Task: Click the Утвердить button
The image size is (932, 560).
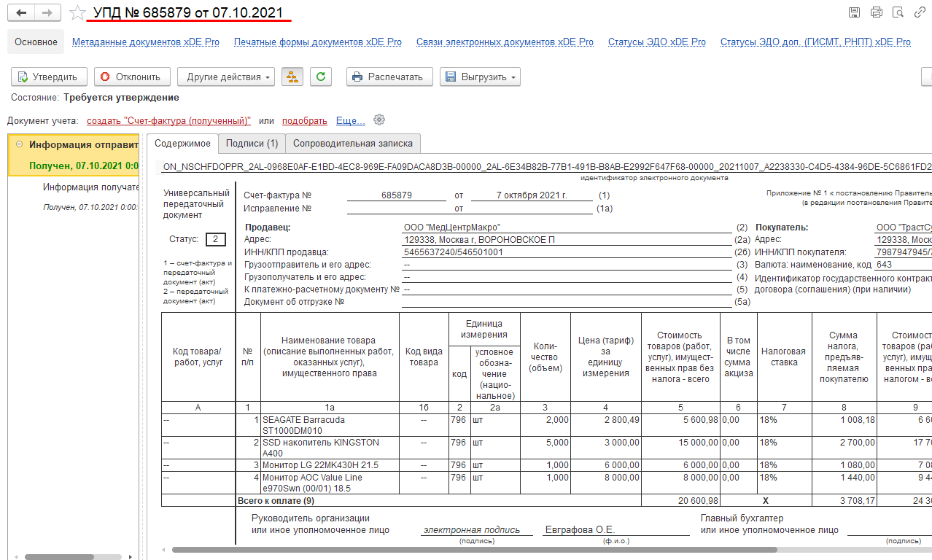Action: pyautogui.click(x=49, y=77)
